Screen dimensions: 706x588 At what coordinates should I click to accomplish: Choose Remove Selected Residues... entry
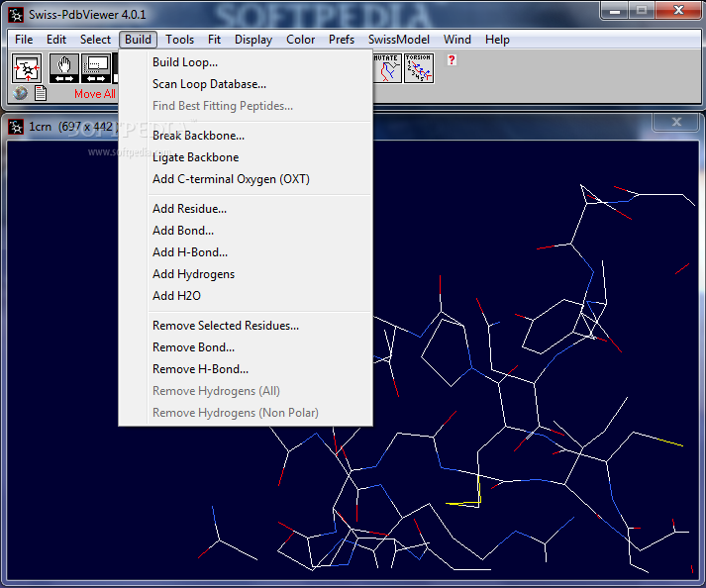click(246, 326)
